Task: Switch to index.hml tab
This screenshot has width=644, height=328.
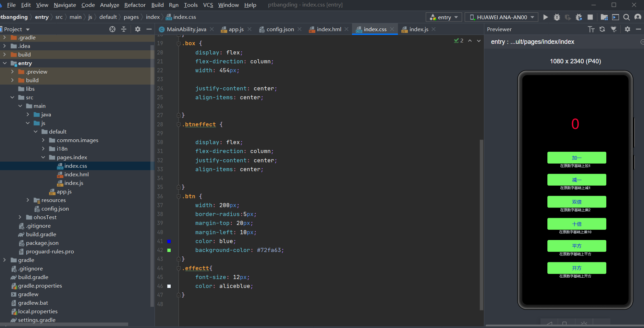Action: click(x=329, y=29)
